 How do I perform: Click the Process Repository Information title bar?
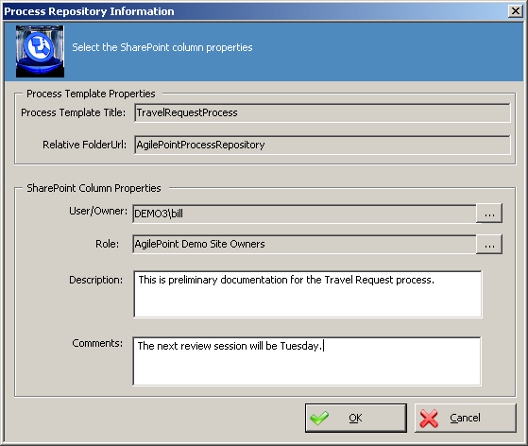pyautogui.click(x=256, y=11)
